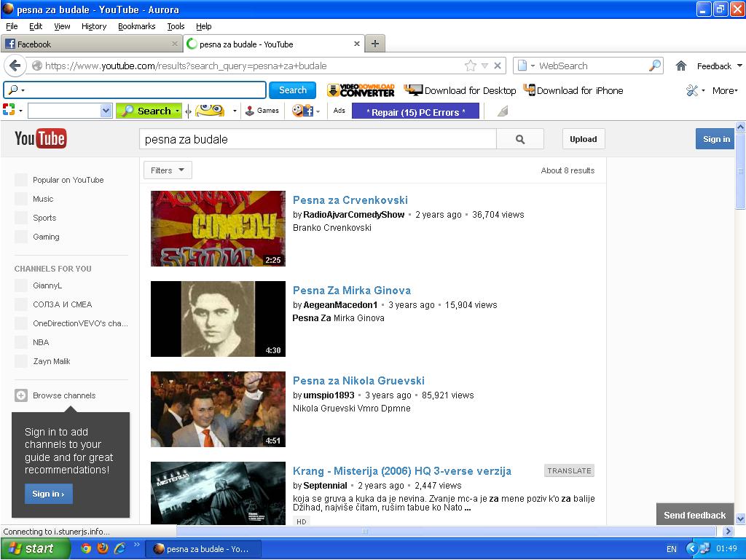Click Sign in at the top right
Screen dimensions: 746x560
[715, 139]
